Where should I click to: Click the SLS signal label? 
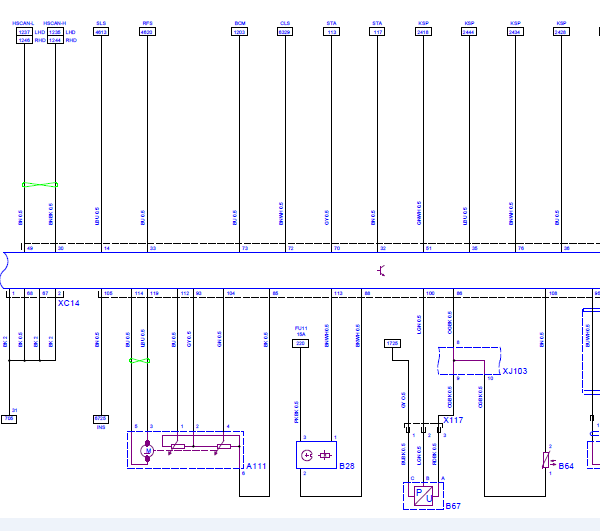tap(101, 23)
